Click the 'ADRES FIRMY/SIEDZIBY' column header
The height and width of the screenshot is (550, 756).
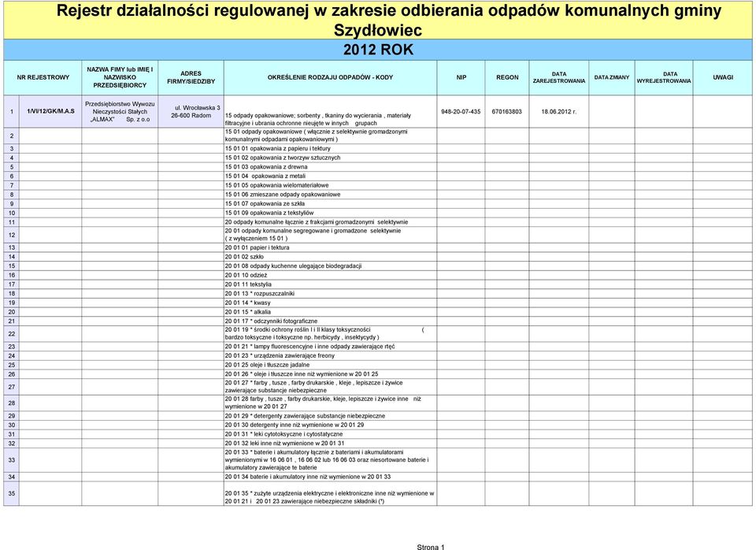point(191,77)
